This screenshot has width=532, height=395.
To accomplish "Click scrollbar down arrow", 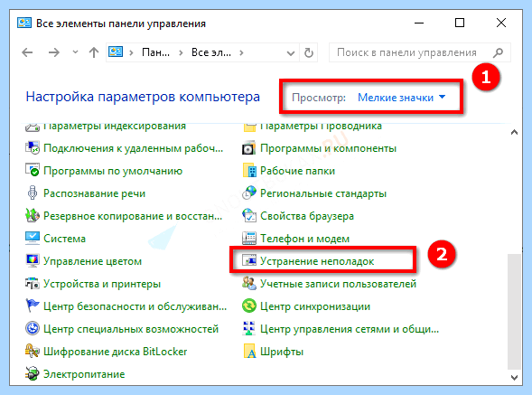I will coord(514,377).
